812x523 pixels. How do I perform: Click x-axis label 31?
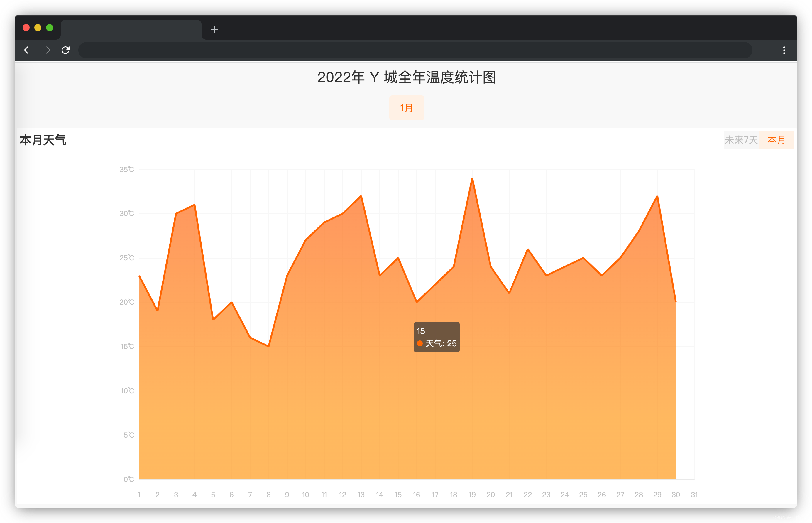pos(694,495)
